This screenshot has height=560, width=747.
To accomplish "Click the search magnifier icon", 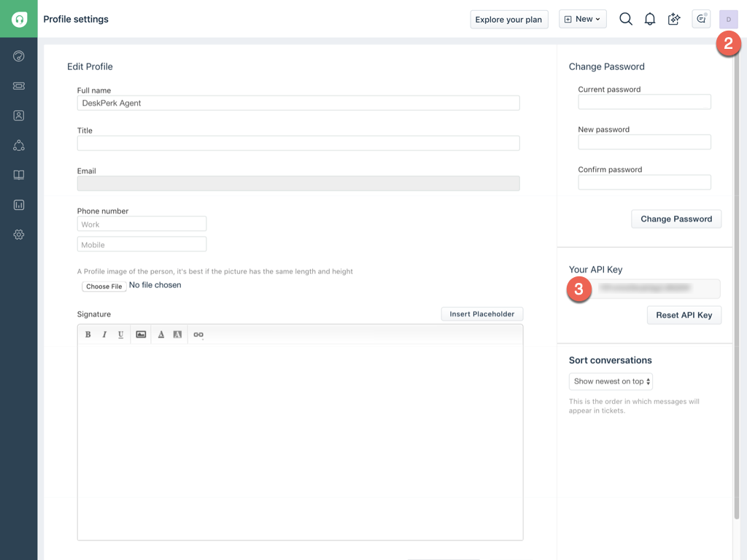I will pos(625,19).
